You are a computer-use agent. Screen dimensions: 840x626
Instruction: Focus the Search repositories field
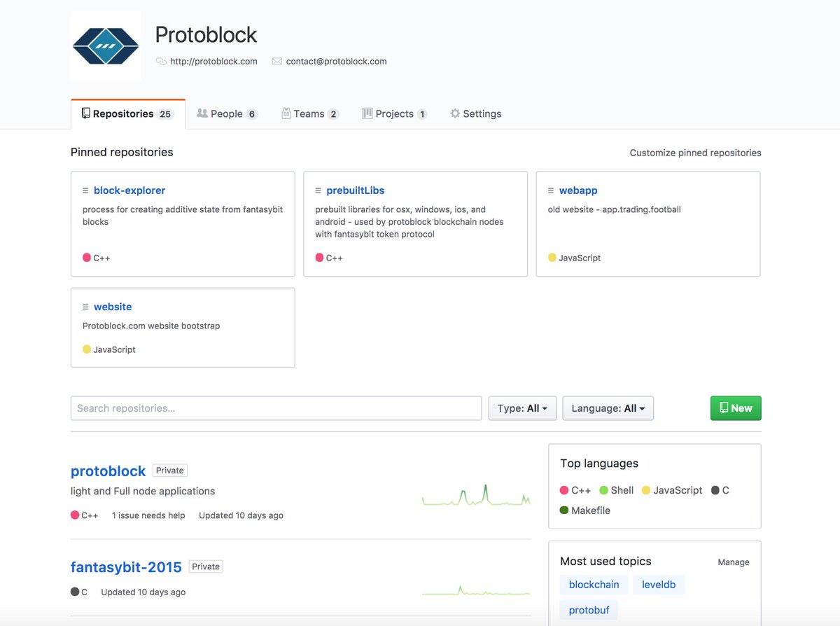coord(276,408)
